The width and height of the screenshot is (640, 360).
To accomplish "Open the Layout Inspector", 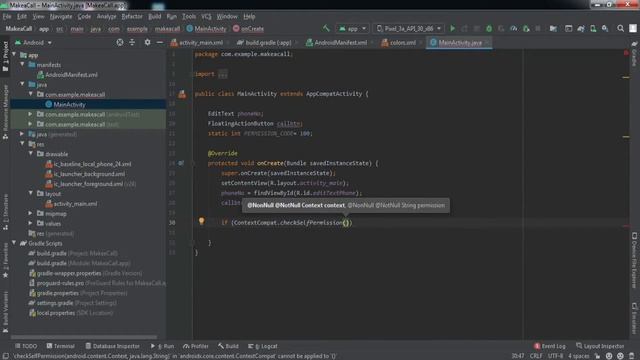I will pyautogui.click(x=600, y=346).
